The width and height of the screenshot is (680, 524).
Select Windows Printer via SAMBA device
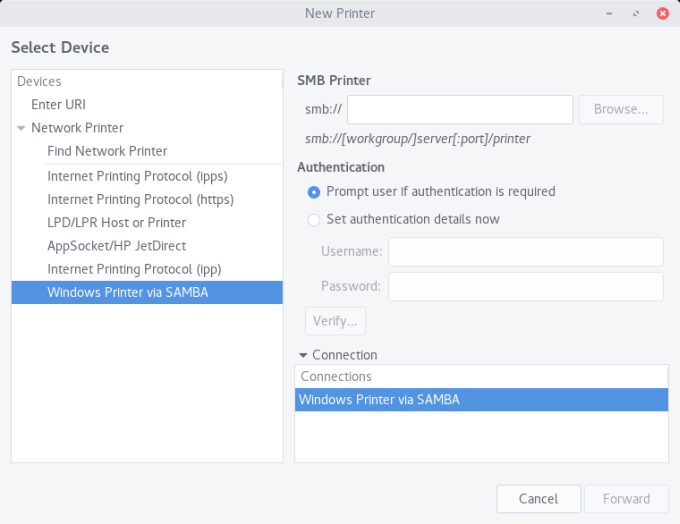(128, 292)
